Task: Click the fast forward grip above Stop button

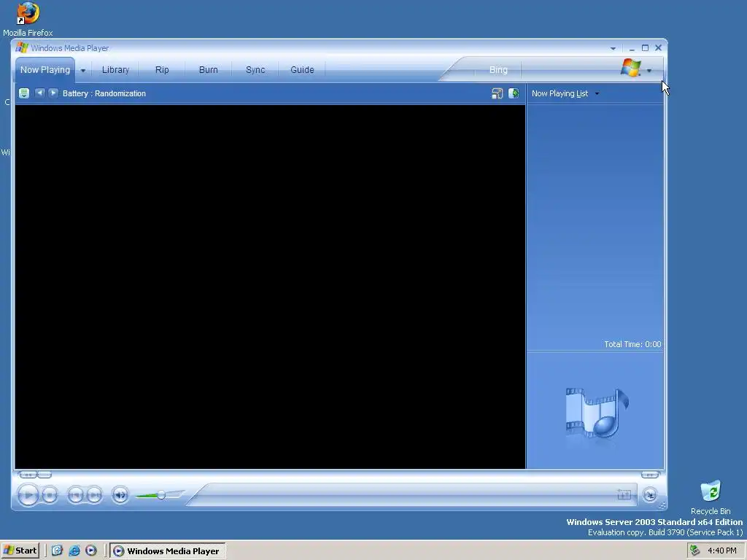Action: pyautogui.click(x=44, y=475)
